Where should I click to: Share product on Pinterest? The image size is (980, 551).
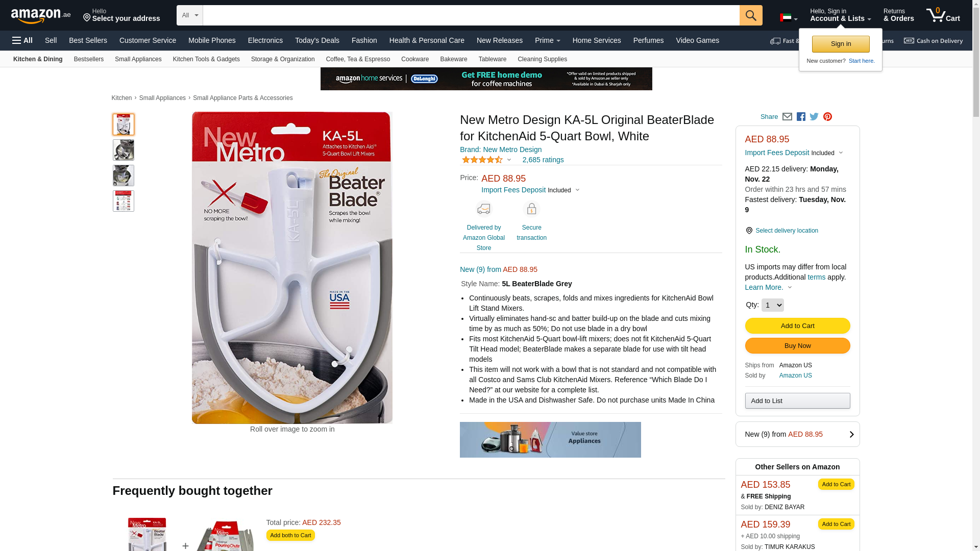(827, 117)
